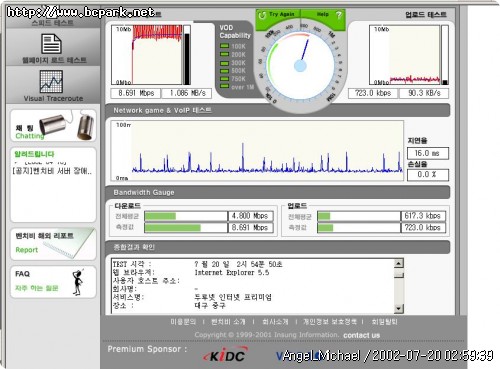Click the Network game & VoIP 테스트 header
Image resolution: width=500 pixels, height=369 pixels.
(278, 110)
